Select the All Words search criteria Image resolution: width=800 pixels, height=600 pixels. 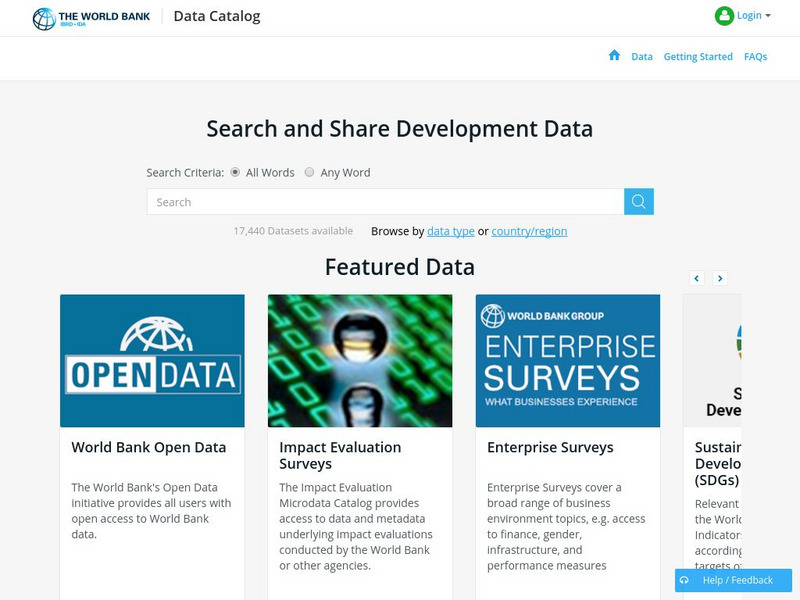pos(235,172)
